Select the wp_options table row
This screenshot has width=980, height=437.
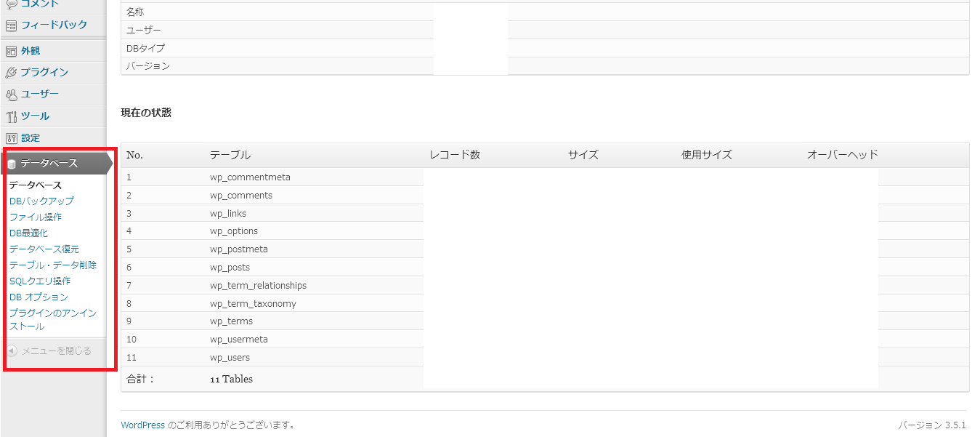545,231
